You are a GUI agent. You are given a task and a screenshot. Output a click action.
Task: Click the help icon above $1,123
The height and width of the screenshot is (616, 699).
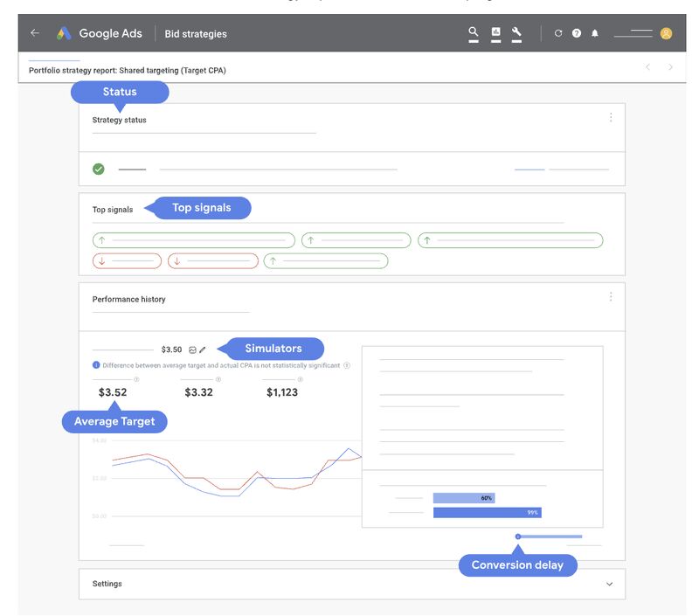[300, 379]
